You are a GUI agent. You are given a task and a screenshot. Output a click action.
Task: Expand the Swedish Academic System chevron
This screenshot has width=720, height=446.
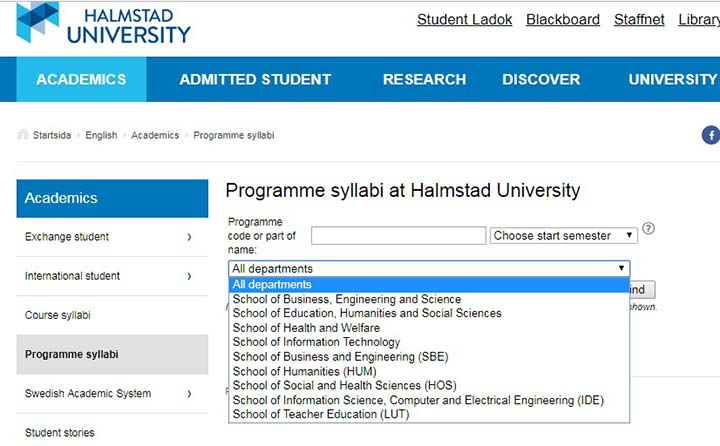(x=189, y=394)
